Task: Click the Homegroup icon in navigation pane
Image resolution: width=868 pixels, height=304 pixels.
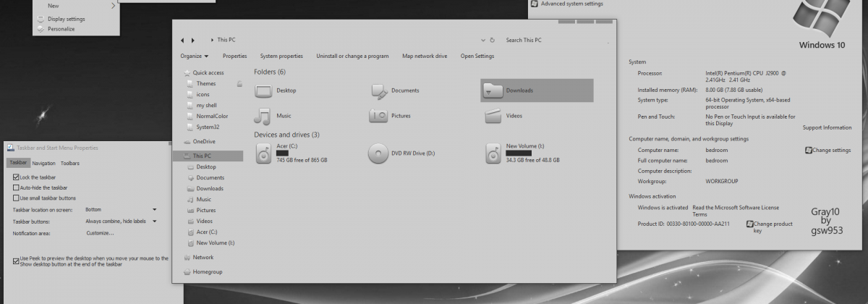Action: 187,271
